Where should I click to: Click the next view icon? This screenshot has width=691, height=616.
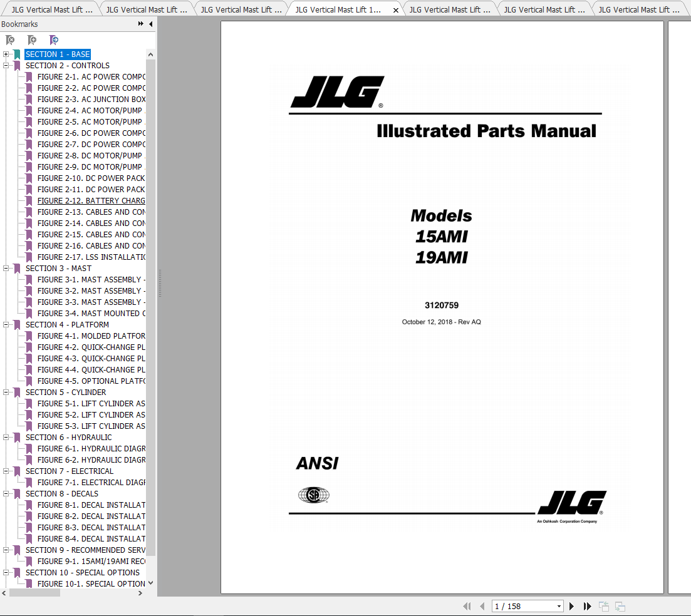[620, 607]
